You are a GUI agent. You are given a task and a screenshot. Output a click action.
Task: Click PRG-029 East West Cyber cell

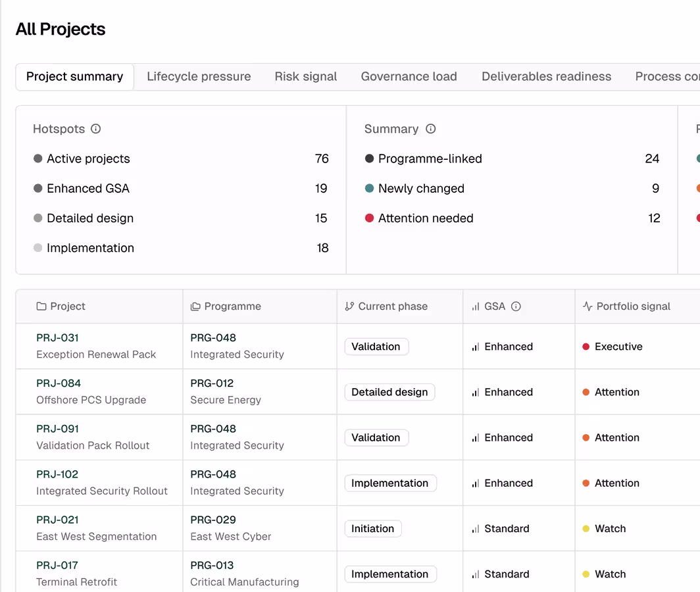[x=260, y=528]
